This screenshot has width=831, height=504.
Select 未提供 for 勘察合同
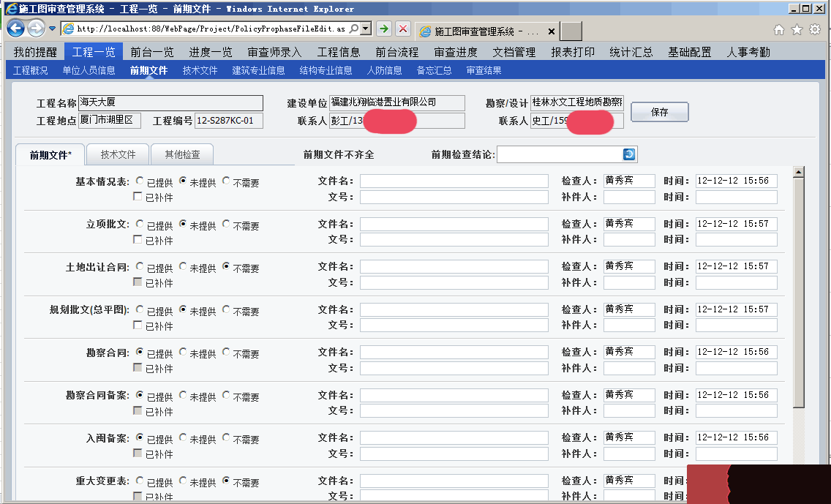tap(183, 351)
